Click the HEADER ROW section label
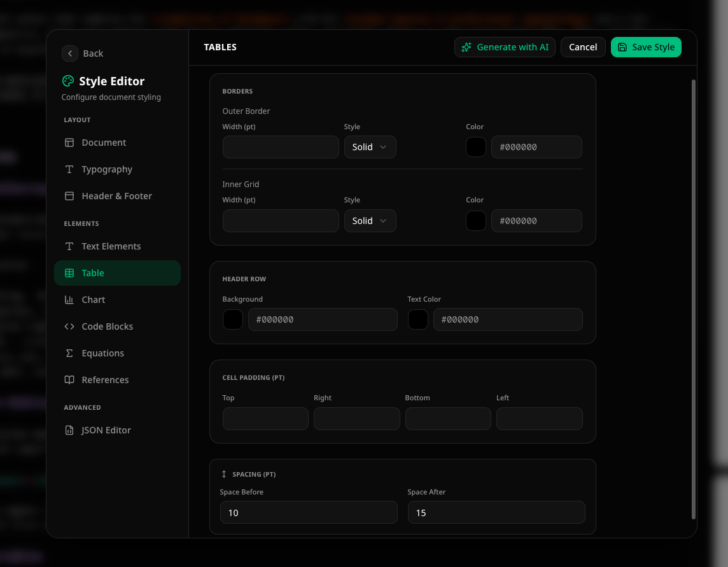The image size is (728, 567). point(244,279)
